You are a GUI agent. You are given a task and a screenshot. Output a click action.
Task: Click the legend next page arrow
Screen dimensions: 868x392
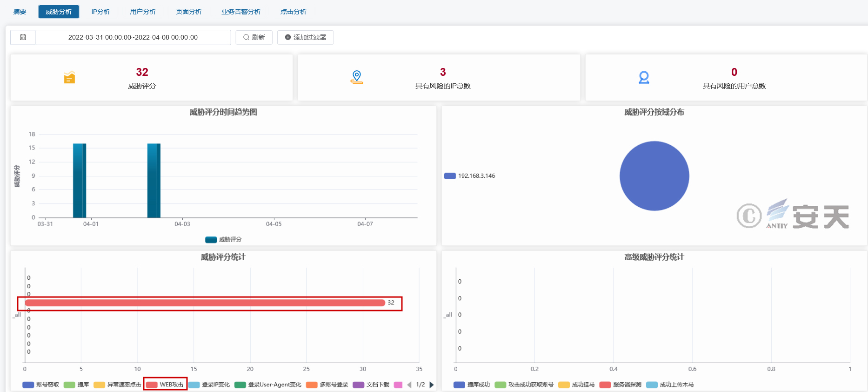click(432, 385)
